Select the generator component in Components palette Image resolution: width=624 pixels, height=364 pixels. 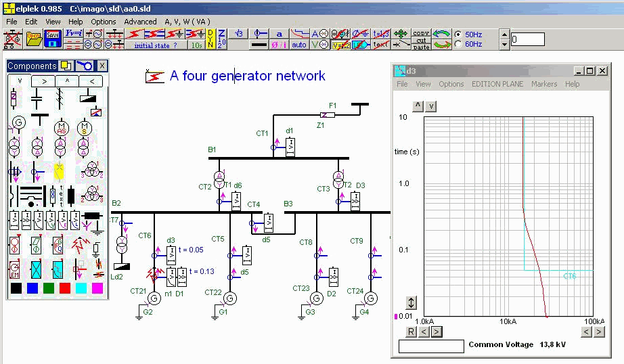click(18, 123)
